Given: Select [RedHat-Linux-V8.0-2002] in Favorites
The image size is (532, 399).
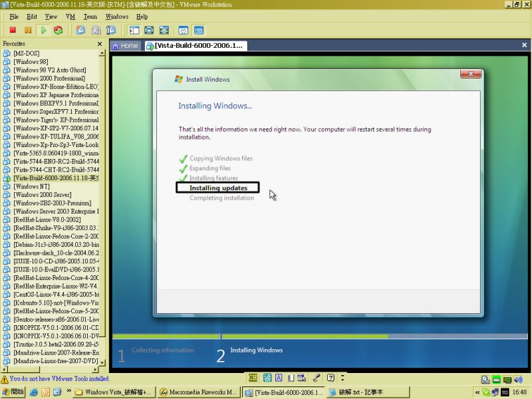Looking at the screenshot, I should point(47,219).
